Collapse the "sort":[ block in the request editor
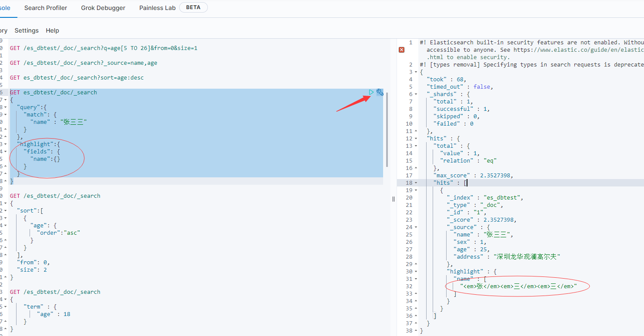This screenshot has height=336, width=644. [x=5, y=210]
